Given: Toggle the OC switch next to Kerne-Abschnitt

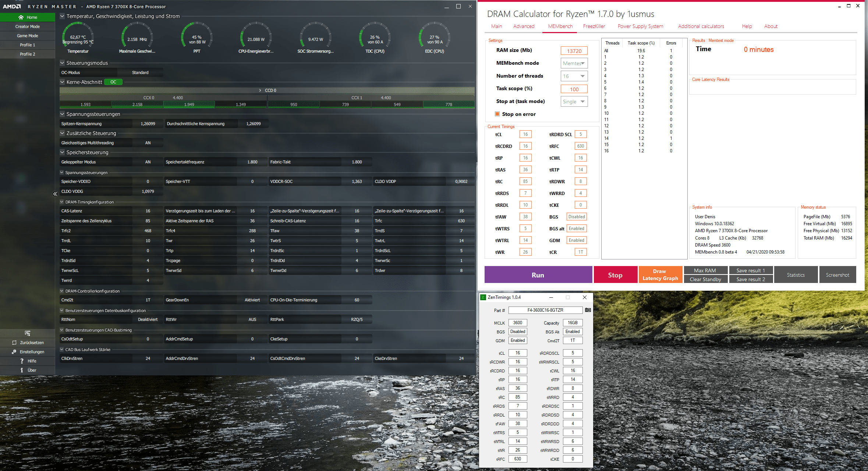Looking at the screenshot, I should (x=113, y=82).
